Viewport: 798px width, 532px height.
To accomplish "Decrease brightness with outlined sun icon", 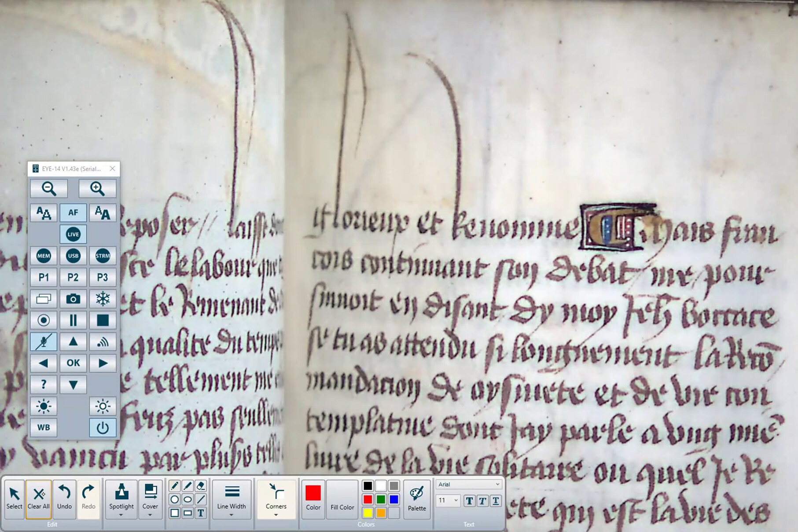I will 103,406.
